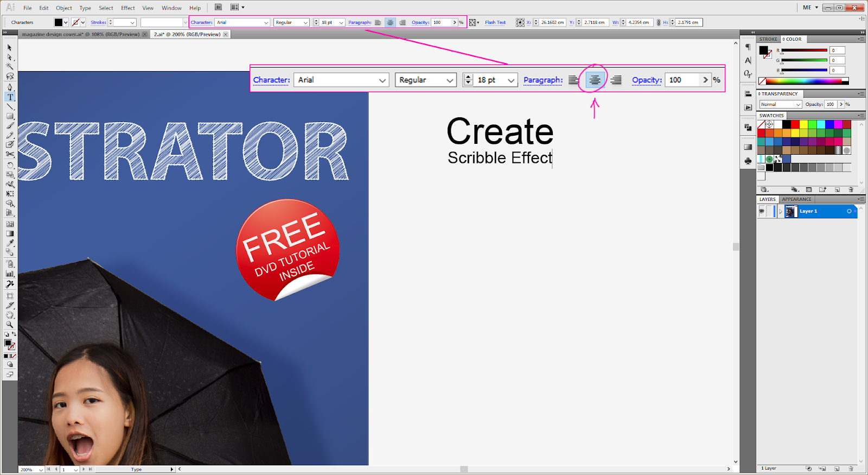Select the Artboard tool

pos(10,296)
